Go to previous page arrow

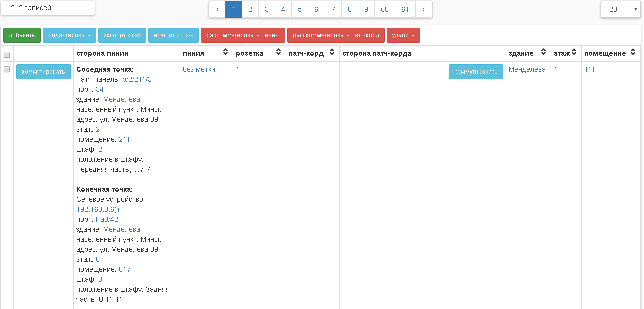pyautogui.click(x=217, y=9)
